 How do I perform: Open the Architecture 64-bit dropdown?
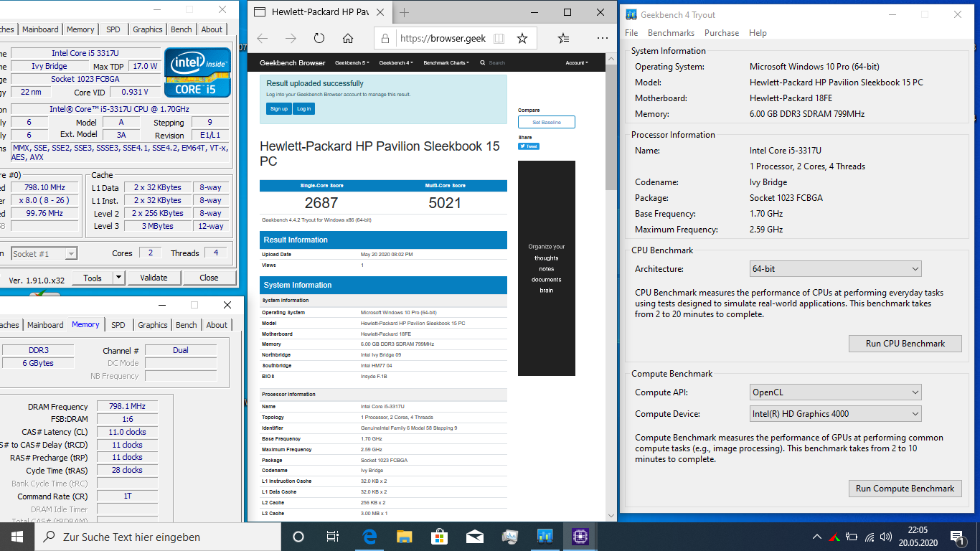coord(835,269)
